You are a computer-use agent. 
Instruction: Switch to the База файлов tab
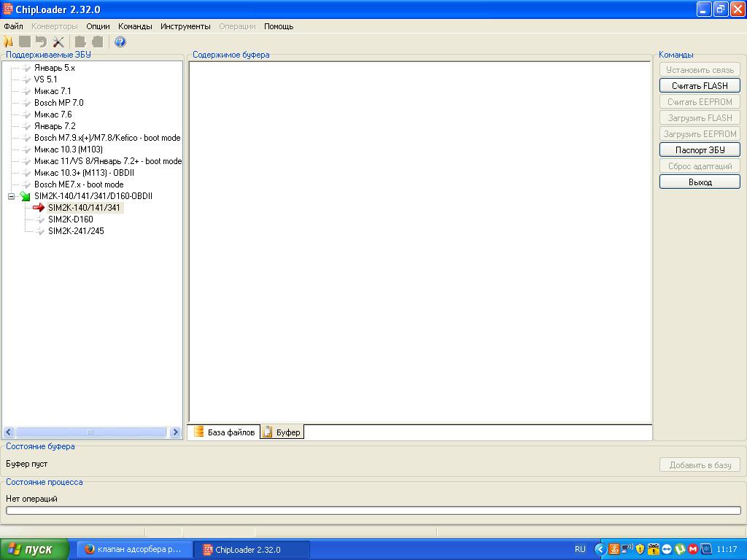[x=224, y=432]
